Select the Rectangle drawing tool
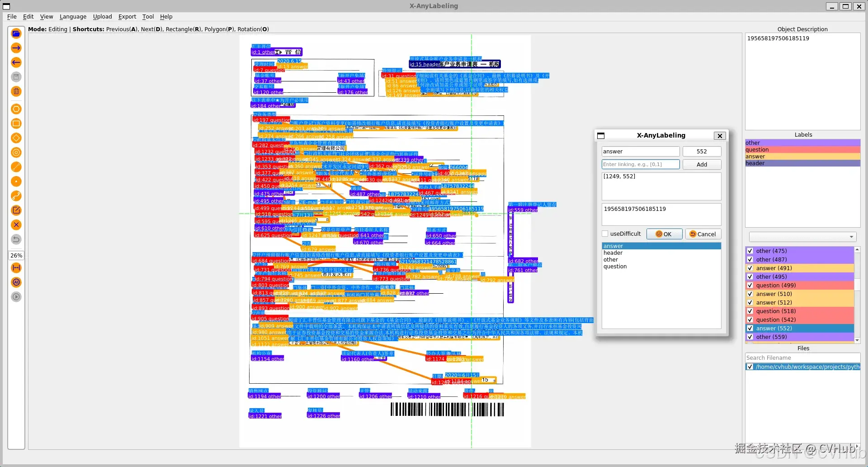 [16, 124]
